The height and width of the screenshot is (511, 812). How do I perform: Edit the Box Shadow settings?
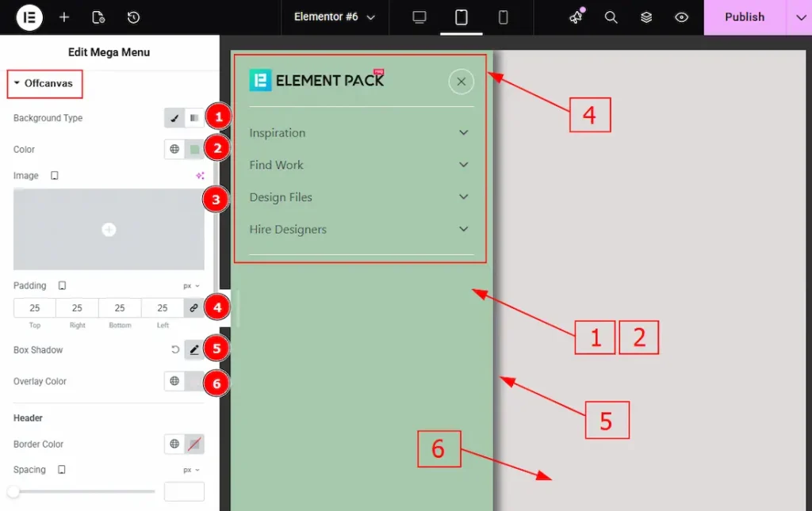[193, 349]
